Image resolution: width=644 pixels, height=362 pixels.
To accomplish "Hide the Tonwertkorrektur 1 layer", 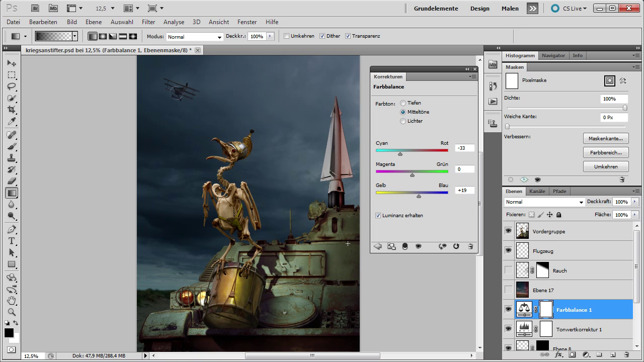I will 508,329.
